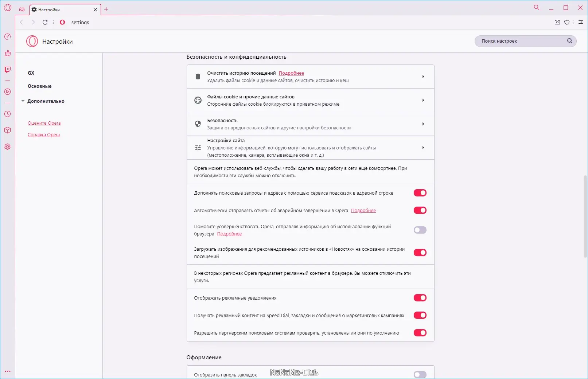Image resolution: width=588 pixels, height=379 pixels.
Task: Open browsing History from the sidebar clock icon
Action: point(8,114)
